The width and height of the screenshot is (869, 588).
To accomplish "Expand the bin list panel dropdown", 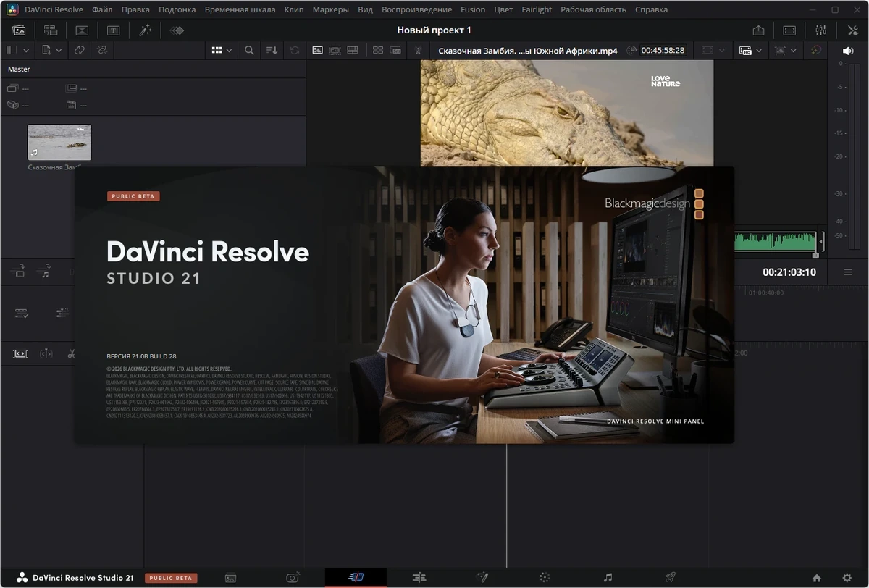I will click(x=17, y=51).
